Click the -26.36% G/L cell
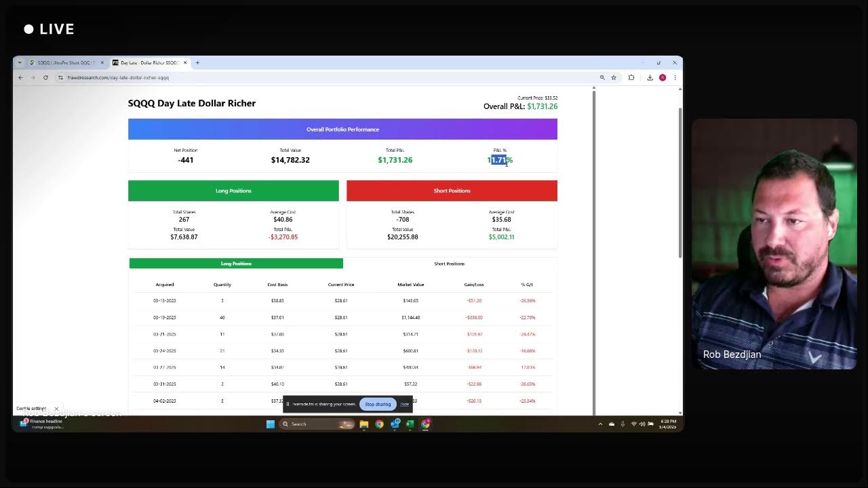The height and width of the screenshot is (488, 868). coord(527,301)
